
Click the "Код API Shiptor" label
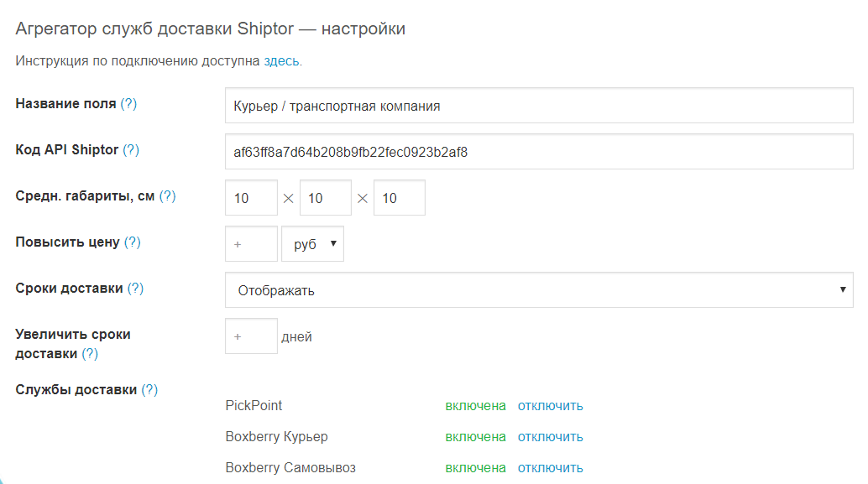(67, 149)
